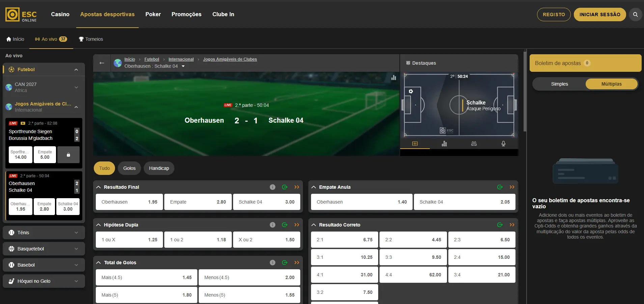Image resolution: width=644 pixels, height=304 pixels.
Task: Switch to the Torneios tab
Action: pos(91,39)
